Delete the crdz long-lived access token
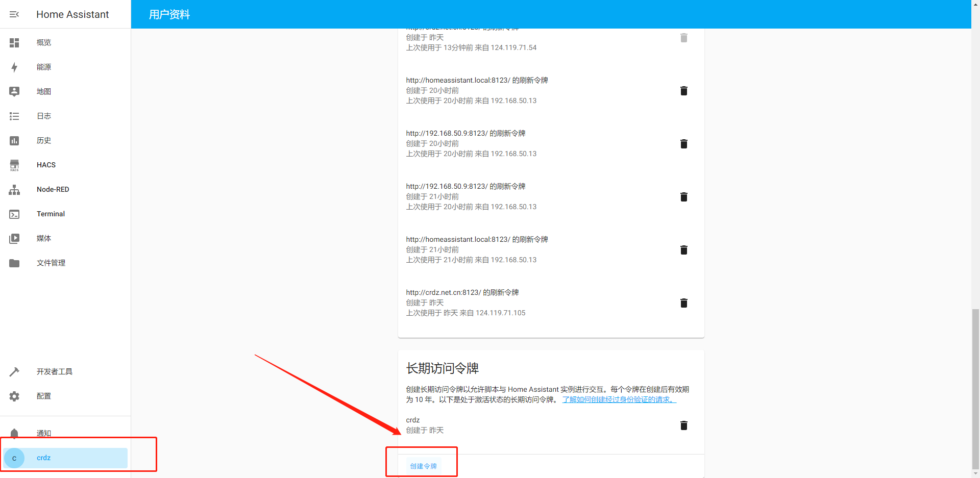The width and height of the screenshot is (980, 478). (x=684, y=425)
